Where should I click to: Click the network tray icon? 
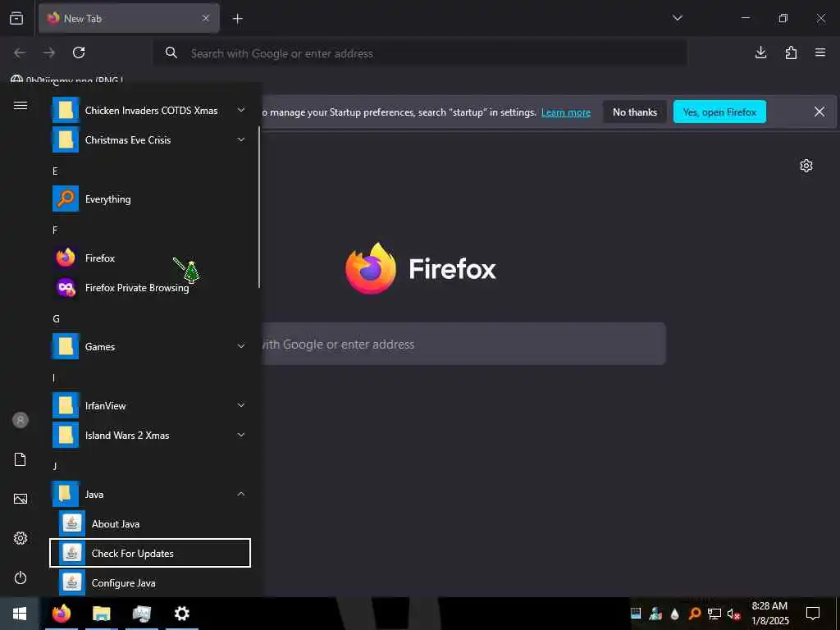(x=714, y=614)
